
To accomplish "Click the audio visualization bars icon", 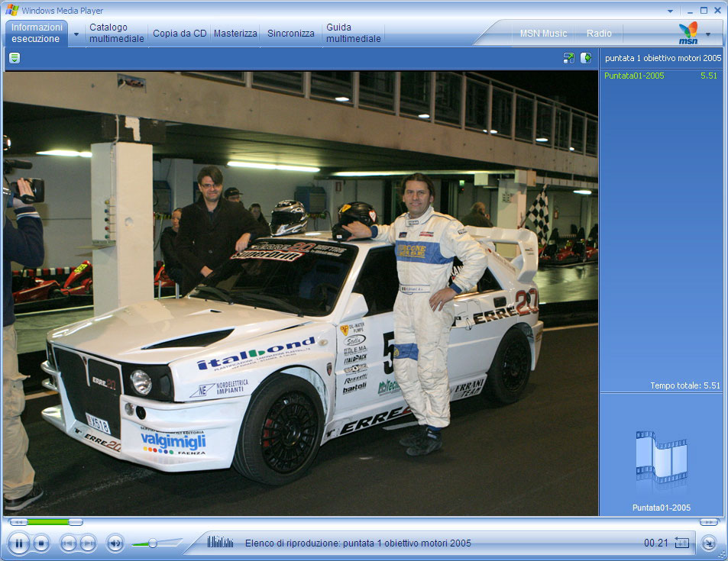I will pos(220,542).
